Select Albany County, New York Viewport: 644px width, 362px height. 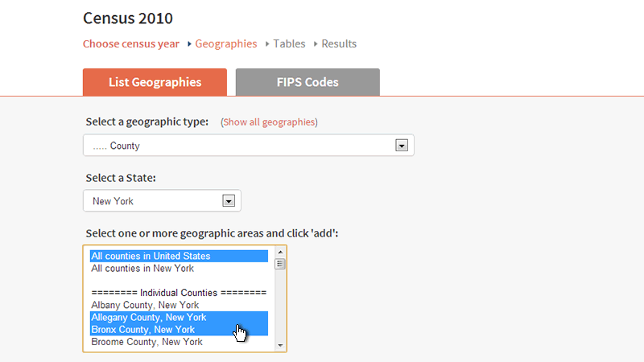pos(179,305)
